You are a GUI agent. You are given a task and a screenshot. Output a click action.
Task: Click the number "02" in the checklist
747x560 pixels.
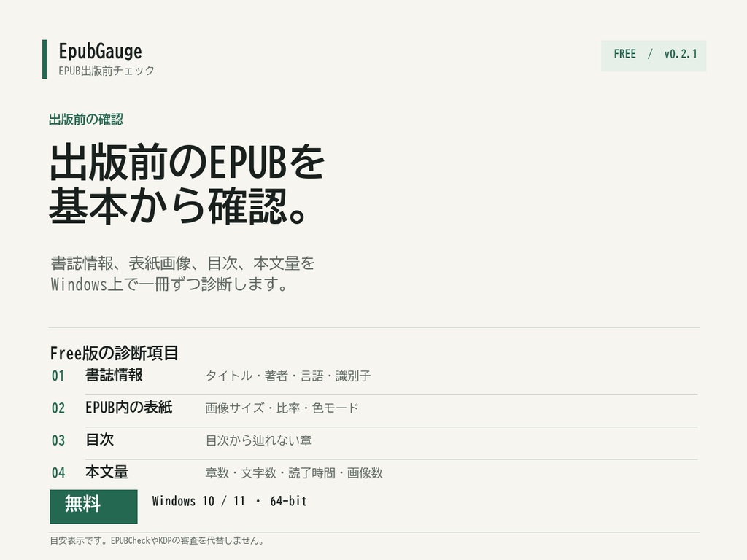tap(58, 408)
